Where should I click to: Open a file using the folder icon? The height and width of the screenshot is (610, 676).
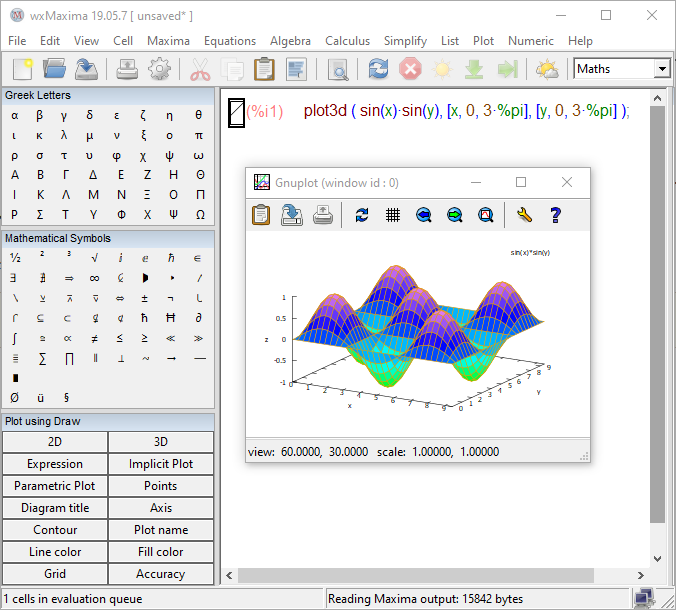(x=54, y=69)
